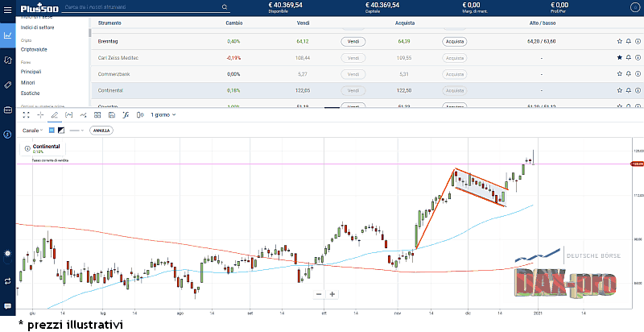Remove Carl Zeiss Meditec from favorites
Image resolution: width=644 pixels, height=332 pixels.
pyautogui.click(x=619, y=58)
